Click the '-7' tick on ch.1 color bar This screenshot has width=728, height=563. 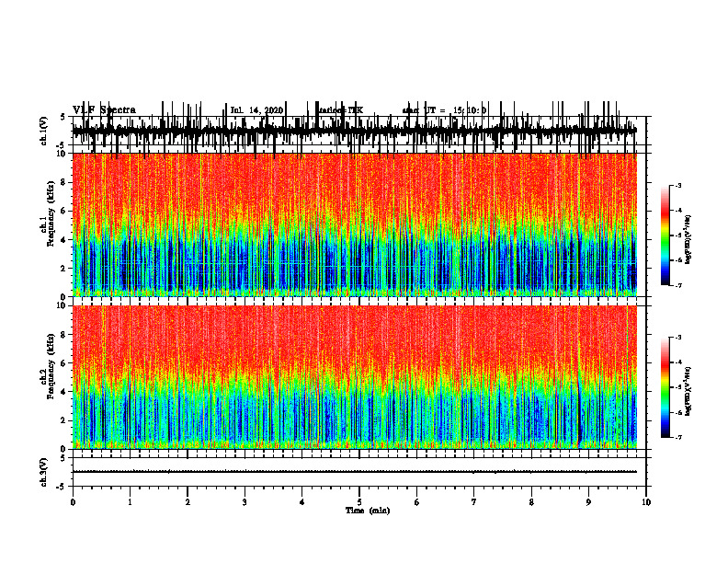click(678, 285)
